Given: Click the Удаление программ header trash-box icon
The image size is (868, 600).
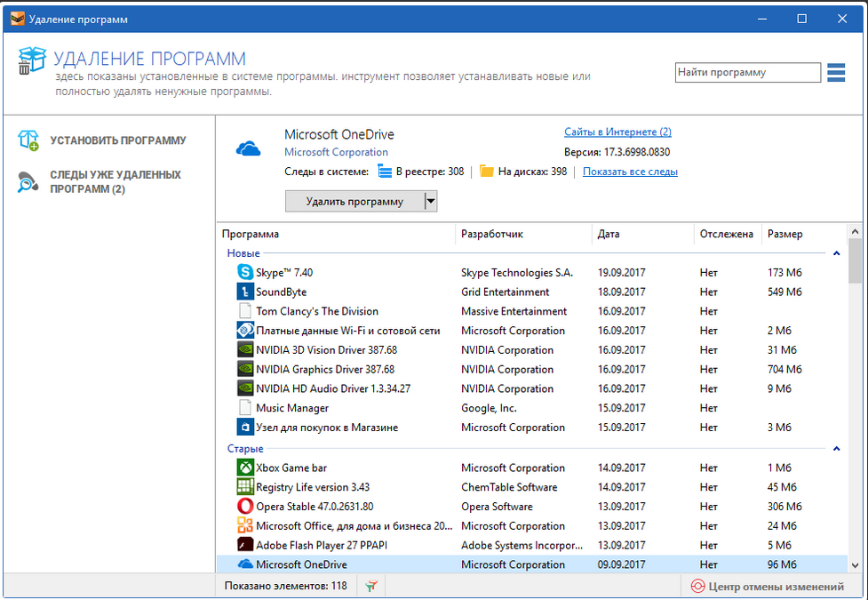Looking at the screenshot, I should (32, 60).
